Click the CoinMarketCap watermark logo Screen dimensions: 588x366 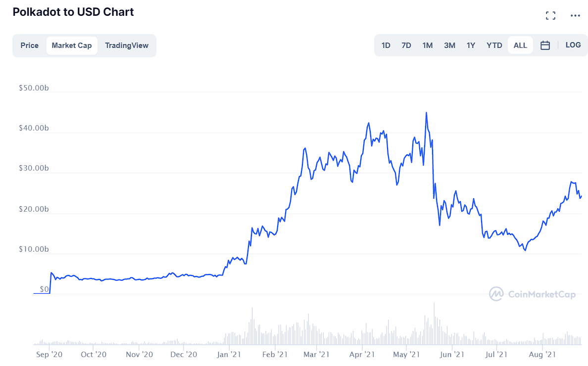point(532,294)
